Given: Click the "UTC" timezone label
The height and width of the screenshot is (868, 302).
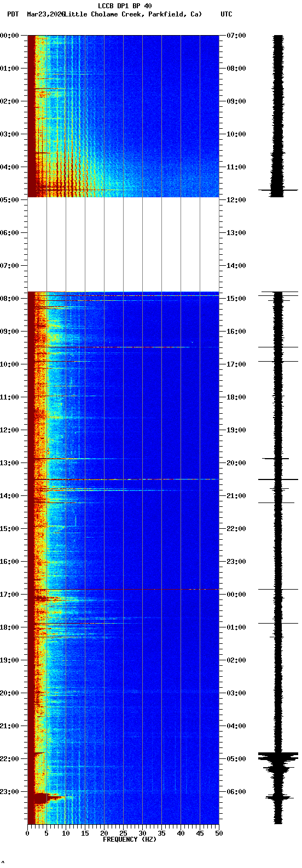Looking at the screenshot, I should [x=226, y=14].
